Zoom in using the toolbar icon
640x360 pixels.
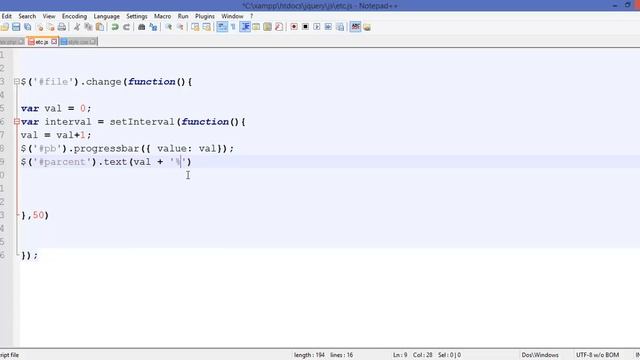point(168,27)
